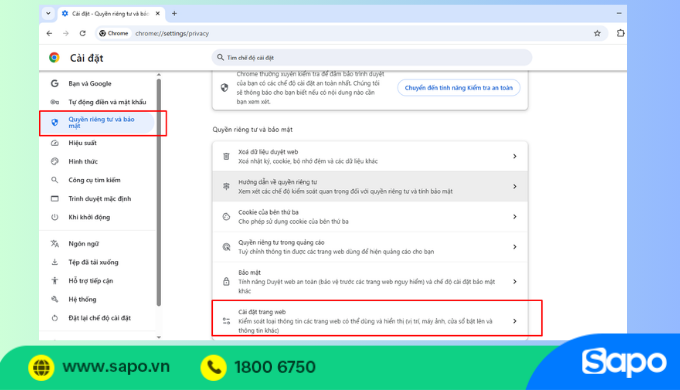Reload the settings page
This screenshot has height=390, width=680.
82,33
